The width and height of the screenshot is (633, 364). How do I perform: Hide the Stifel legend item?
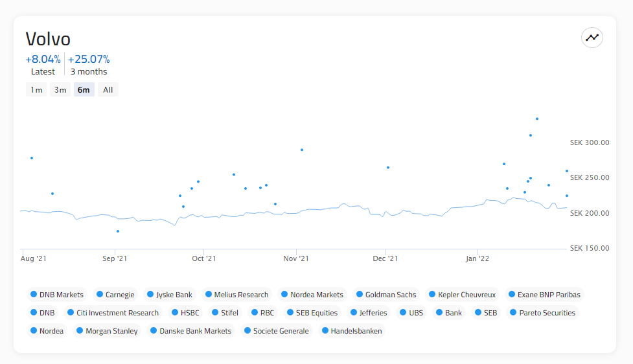[225, 313]
